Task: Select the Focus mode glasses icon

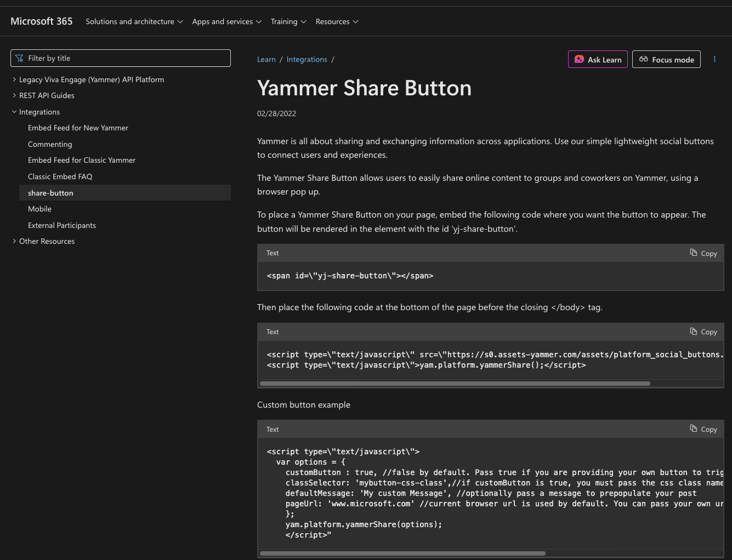Action: [x=644, y=59]
